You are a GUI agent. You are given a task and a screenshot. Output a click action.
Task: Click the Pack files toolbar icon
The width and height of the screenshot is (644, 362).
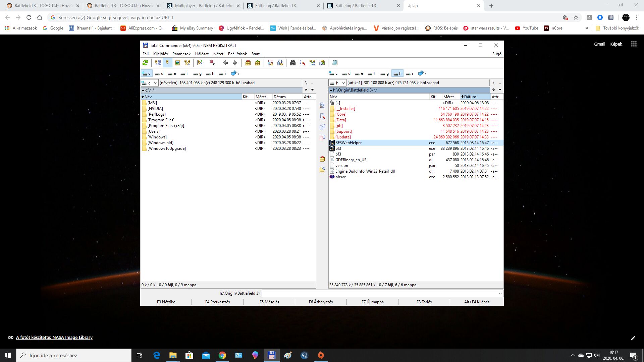coord(248,63)
